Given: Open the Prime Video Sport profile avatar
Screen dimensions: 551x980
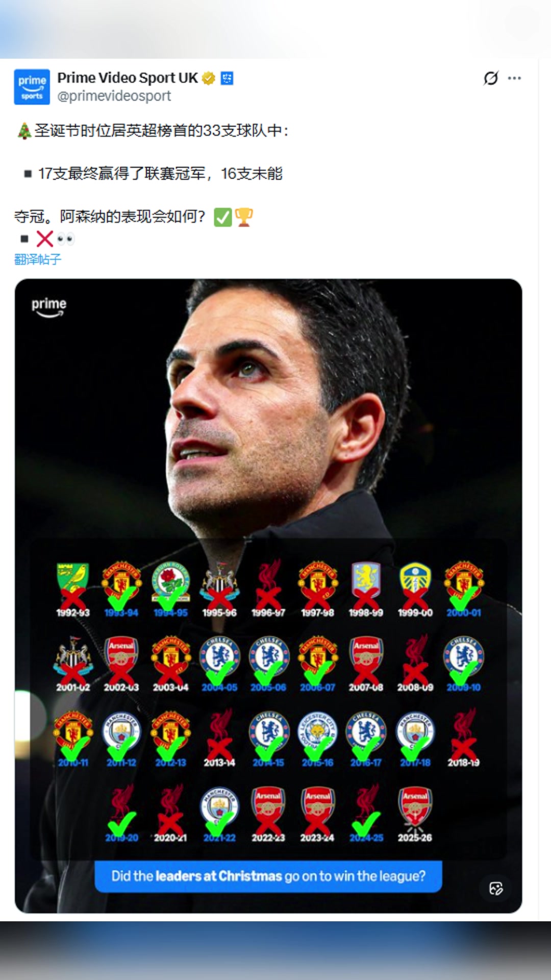Looking at the screenshot, I should [32, 87].
